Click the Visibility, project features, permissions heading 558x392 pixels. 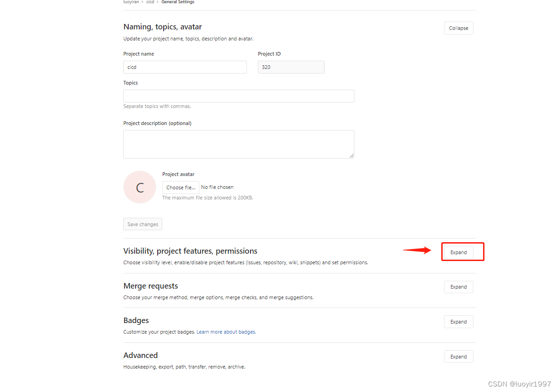click(x=190, y=251)
